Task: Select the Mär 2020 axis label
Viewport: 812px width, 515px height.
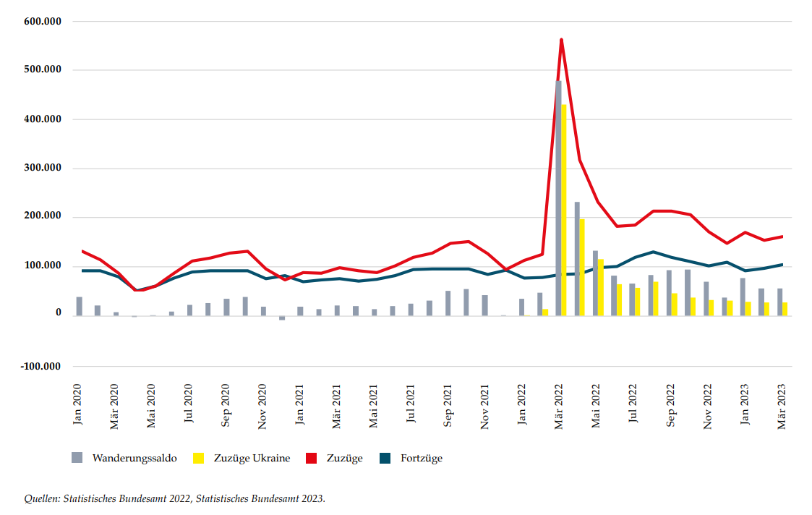Action: [x=114, y=407]
